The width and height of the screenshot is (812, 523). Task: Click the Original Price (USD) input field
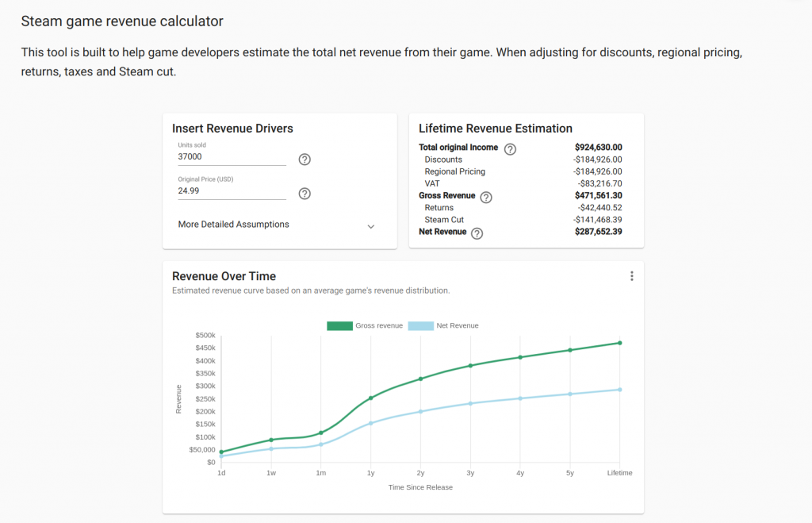click(232, 191)
